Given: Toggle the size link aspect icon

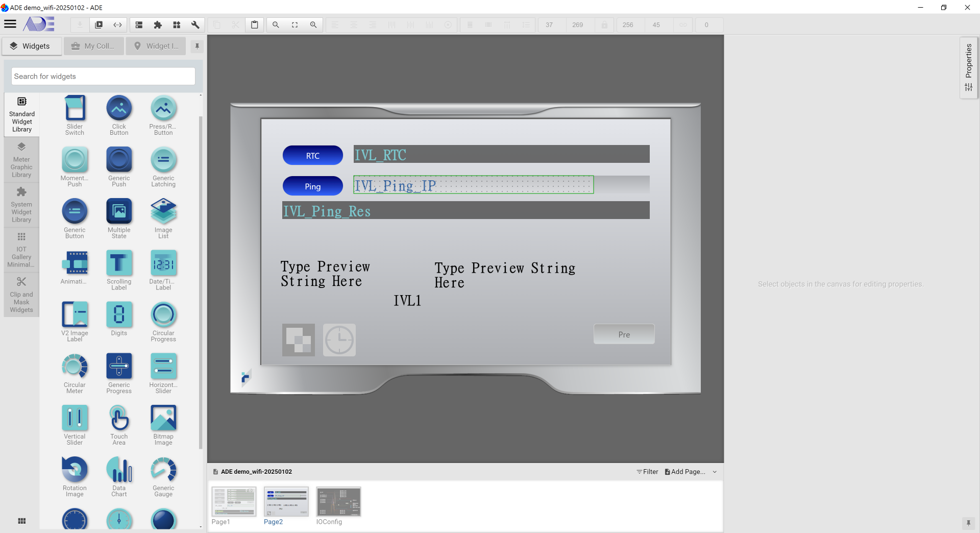Looking at the screenshot, I should coord(683,25).
